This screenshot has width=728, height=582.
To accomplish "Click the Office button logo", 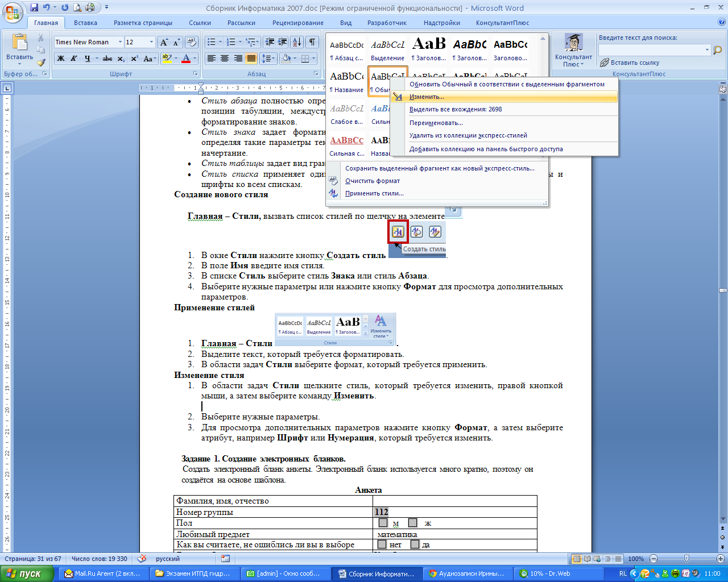I will pos(13,11).
